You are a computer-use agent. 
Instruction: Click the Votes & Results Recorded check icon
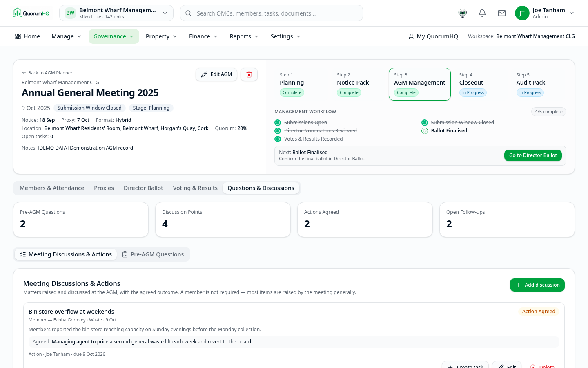[278, 139]
